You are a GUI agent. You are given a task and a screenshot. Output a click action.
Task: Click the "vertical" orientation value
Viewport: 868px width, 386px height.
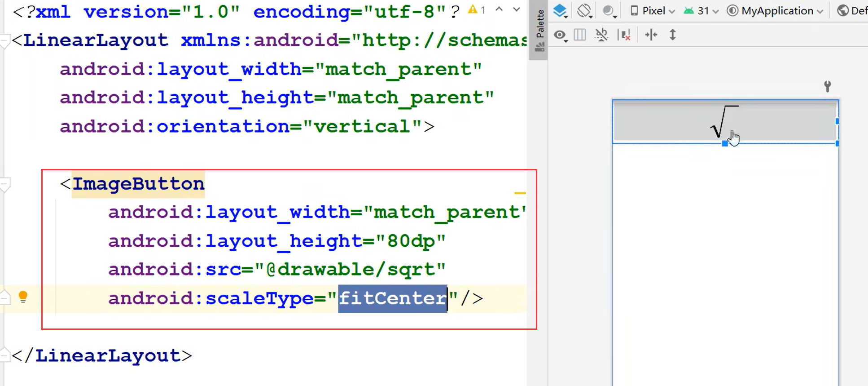(x=363, y=126)
